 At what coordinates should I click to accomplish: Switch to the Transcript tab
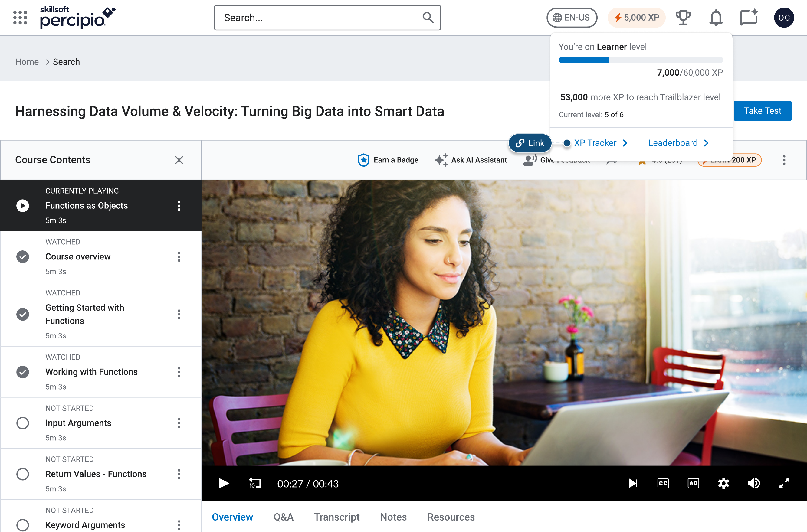(337, 517)
